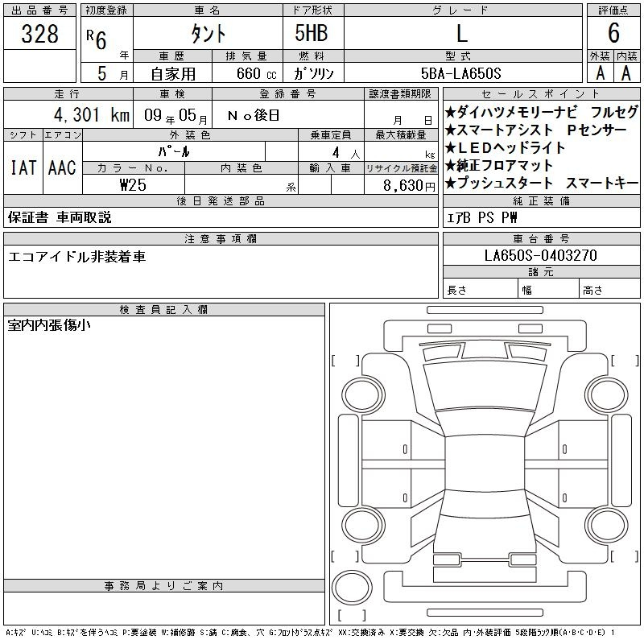
Task: Select the inspector note 室内内張傷小
Action: 49,325
